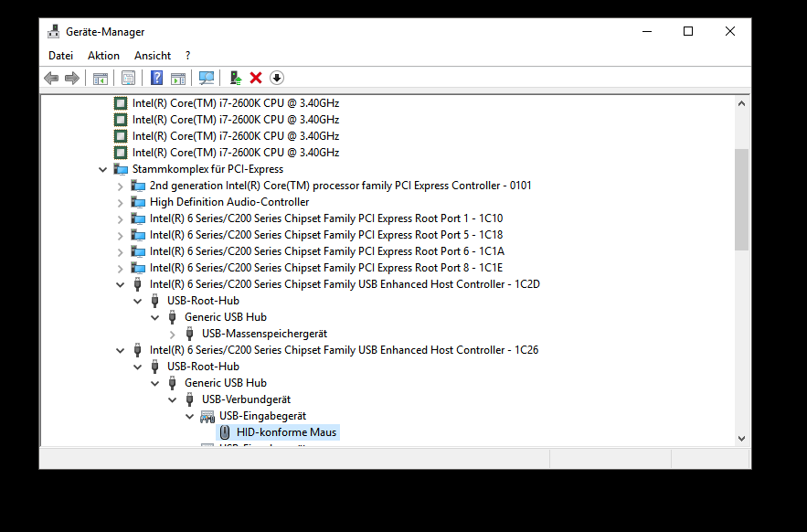
Task: Click the show/hide console tree icon
Action: (x=101, y=79)
